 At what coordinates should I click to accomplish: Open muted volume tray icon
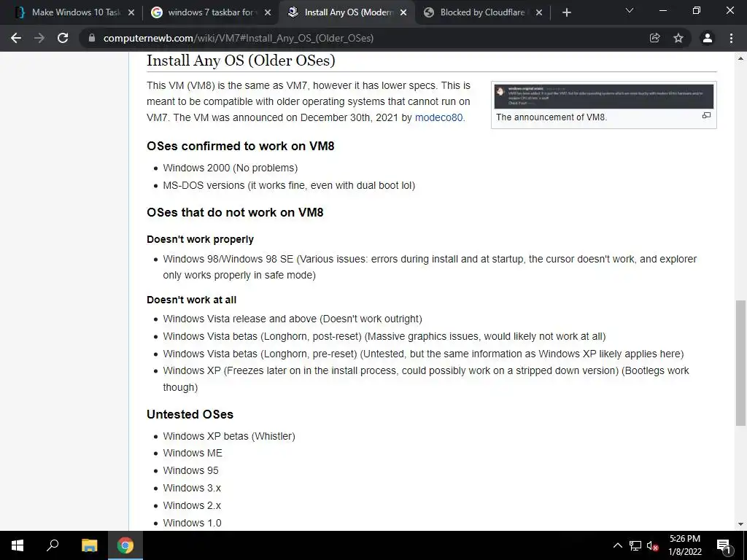tap(652, 545)
